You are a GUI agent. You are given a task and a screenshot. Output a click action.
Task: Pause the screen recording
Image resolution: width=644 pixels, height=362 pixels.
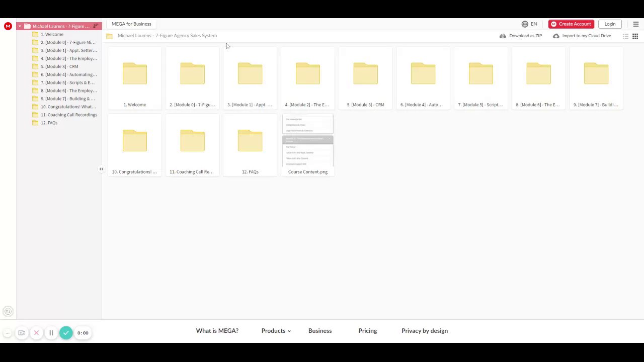(51, 333)
